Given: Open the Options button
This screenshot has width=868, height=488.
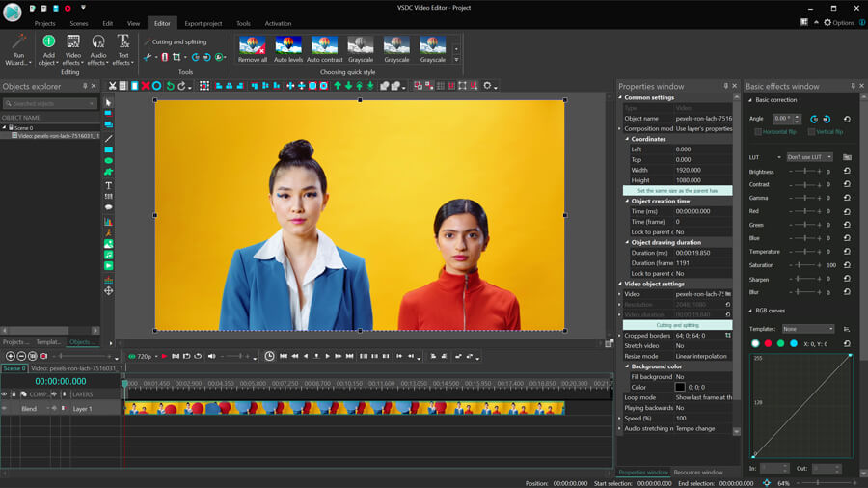Looking at the screenshot, I should 839,23.
